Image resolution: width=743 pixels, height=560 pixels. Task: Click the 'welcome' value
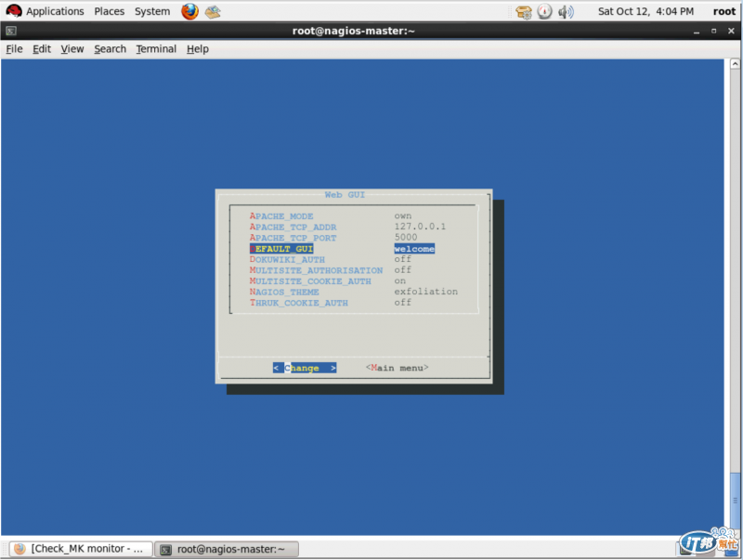(414, 249)
